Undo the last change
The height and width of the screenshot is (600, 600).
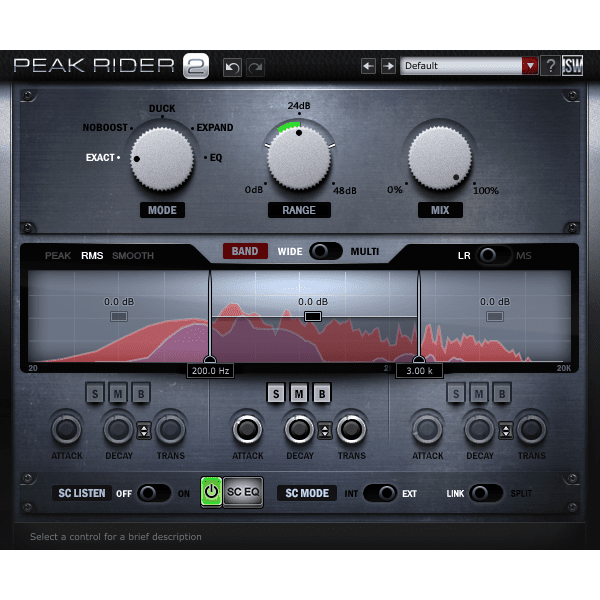[x=232, y=68]
